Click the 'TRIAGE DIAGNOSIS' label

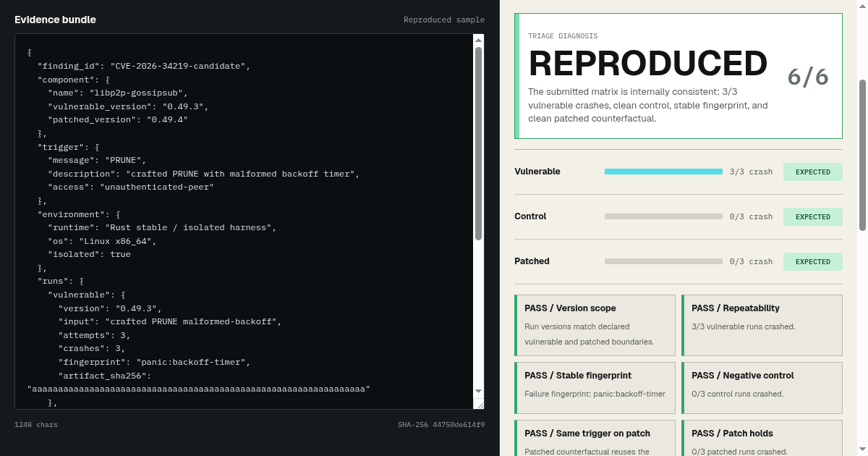(563, 36)
